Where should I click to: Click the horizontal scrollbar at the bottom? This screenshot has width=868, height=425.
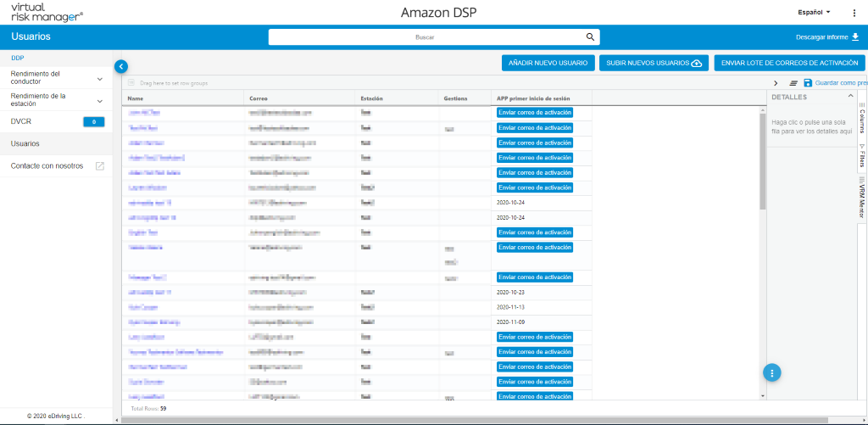pyautogui.click(x=475, y=421)
